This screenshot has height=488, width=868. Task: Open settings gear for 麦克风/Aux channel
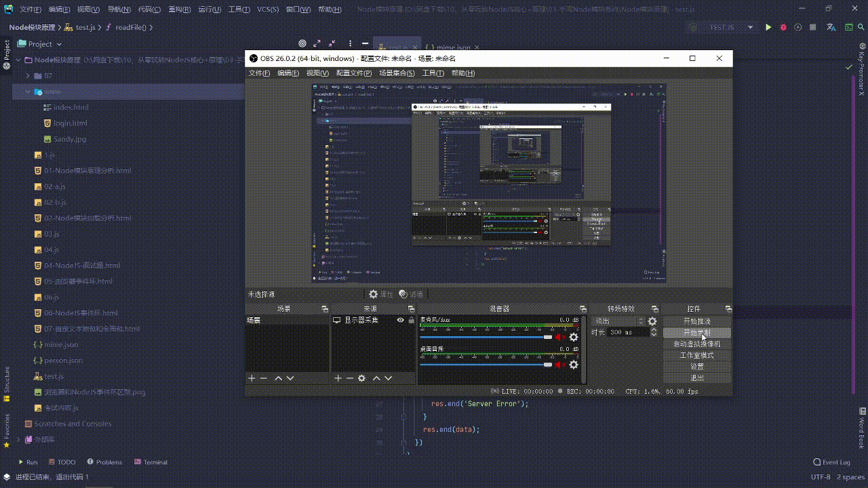point(574,337)
